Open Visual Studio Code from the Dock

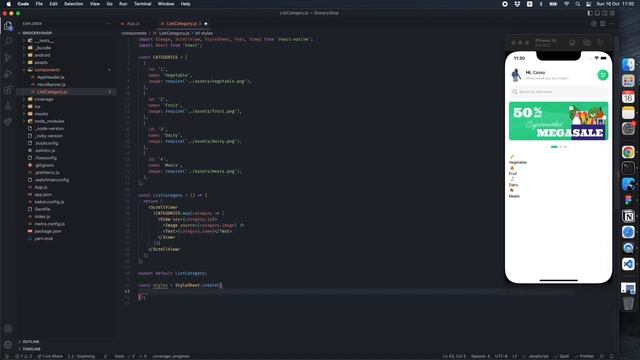628,264
